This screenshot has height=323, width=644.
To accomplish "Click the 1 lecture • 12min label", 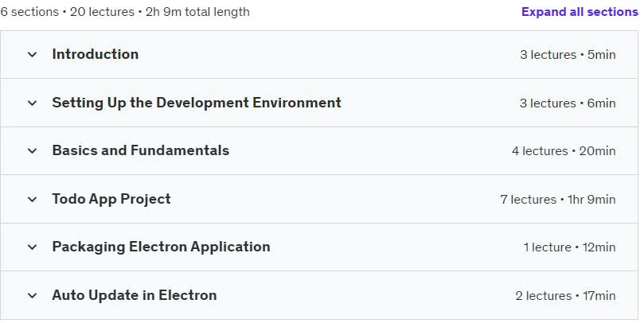I will point(569,247).
